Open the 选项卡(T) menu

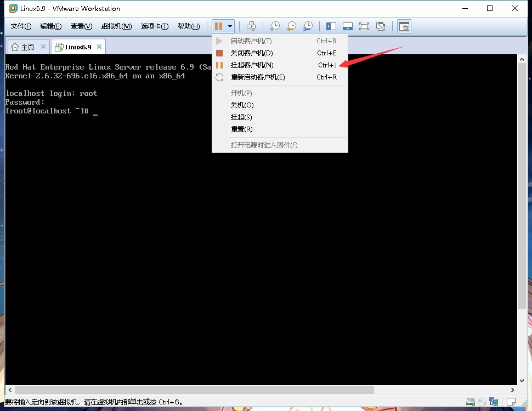(x=155, y=26)
